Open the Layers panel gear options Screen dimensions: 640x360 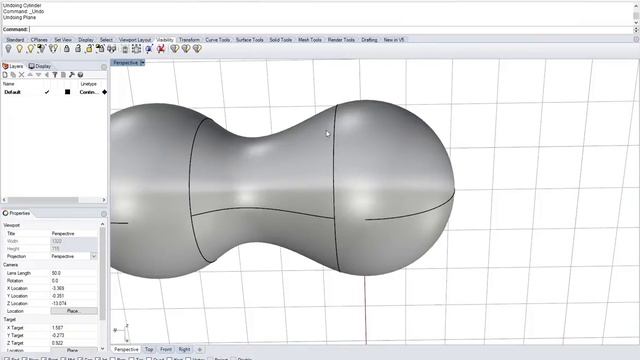tap(104, 67)
